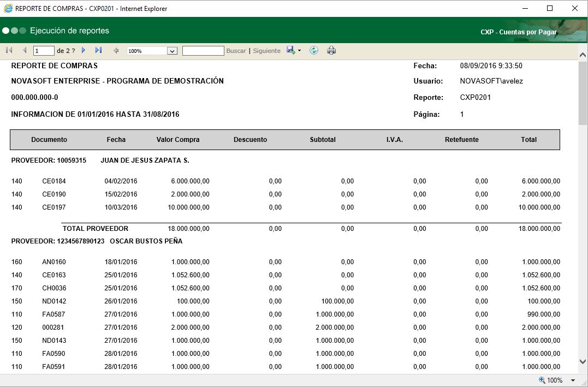Click the Buscar search link

(x=236, y=51)
